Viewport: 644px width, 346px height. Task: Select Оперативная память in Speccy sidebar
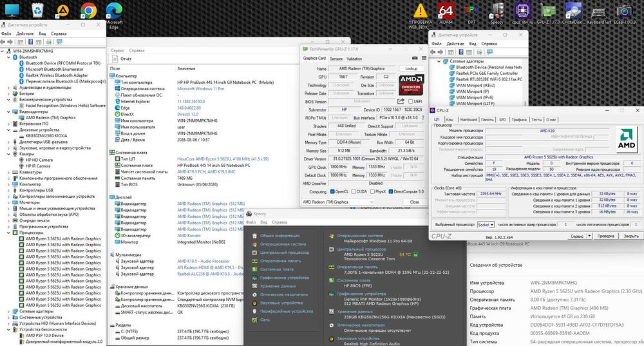(x=281, y=261)
